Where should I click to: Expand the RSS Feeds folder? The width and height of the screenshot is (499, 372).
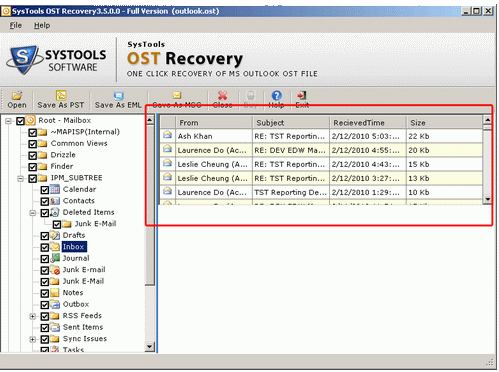33,316
